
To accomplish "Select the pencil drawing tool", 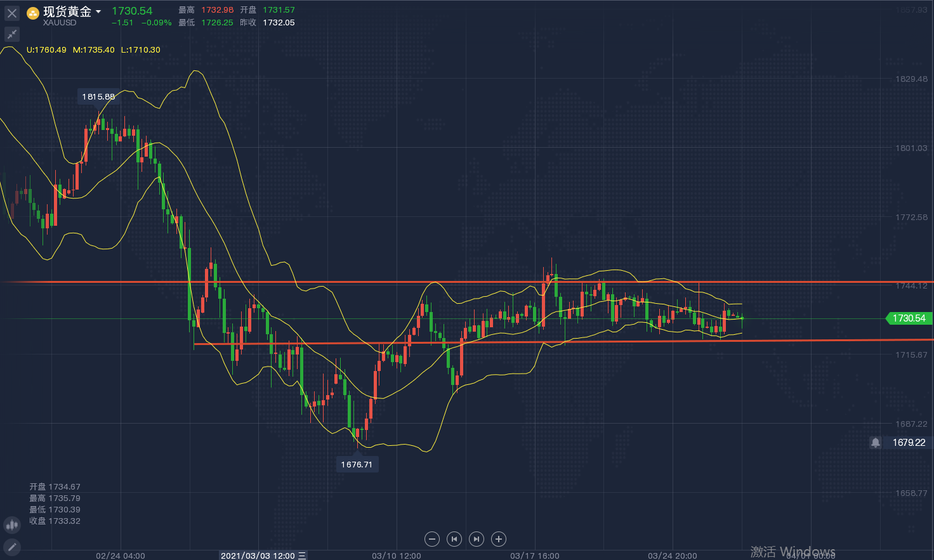I will pos(12,547).
